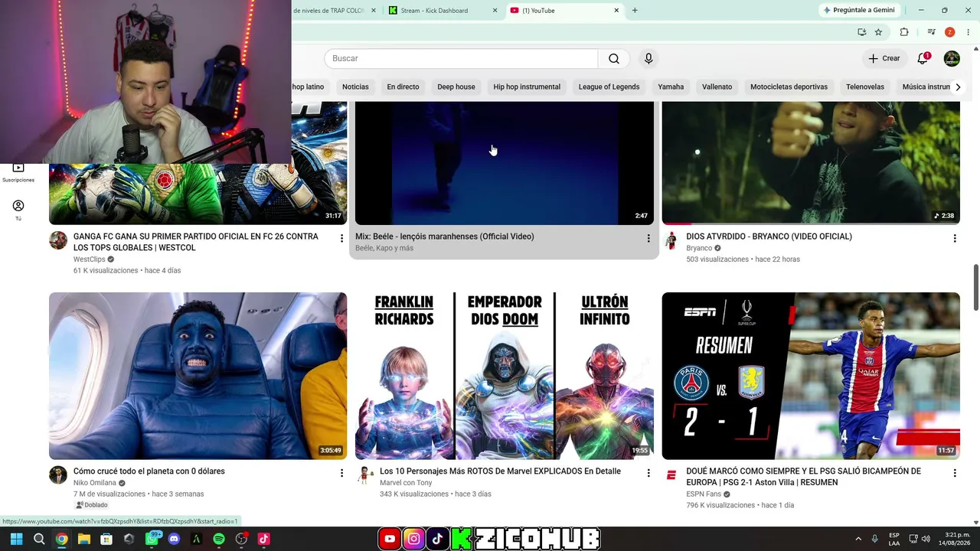
Task: Click the install app icon in address bar
Action: [861, 32]
